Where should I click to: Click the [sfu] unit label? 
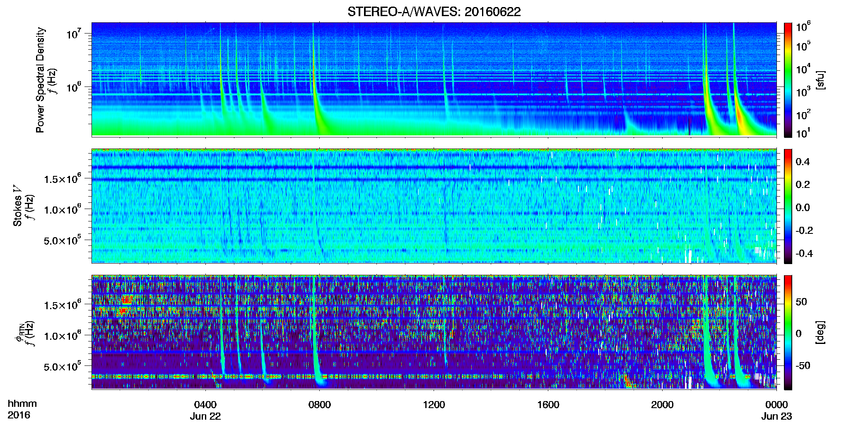click(x=820, y=80)
